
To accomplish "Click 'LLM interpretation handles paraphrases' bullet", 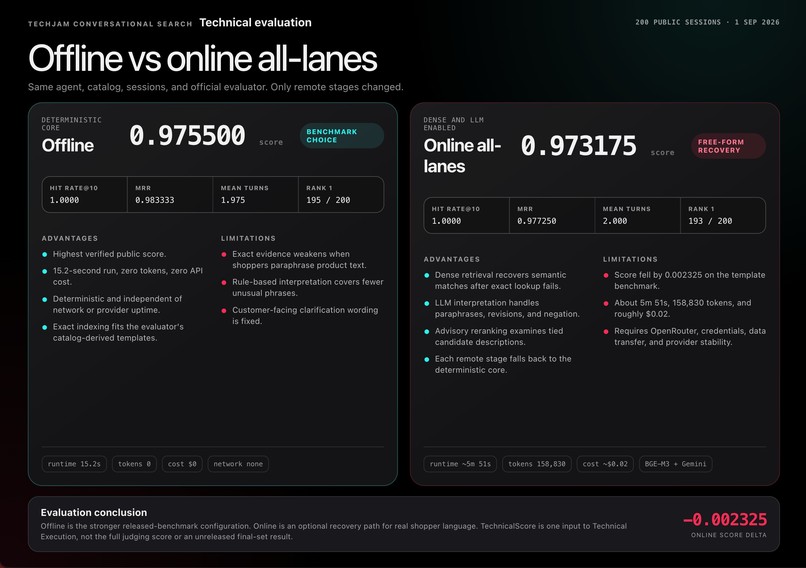I will [507, 308].
